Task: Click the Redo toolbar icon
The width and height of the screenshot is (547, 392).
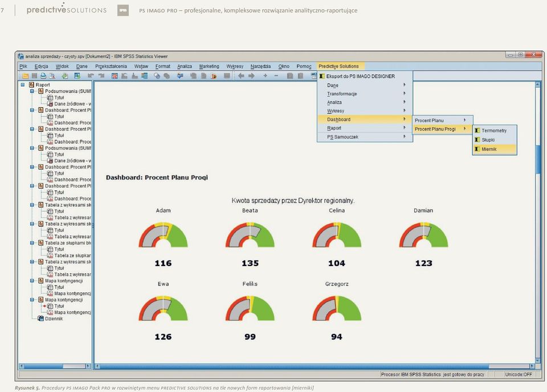Action: pyautogui.click(x=101, y=76)
